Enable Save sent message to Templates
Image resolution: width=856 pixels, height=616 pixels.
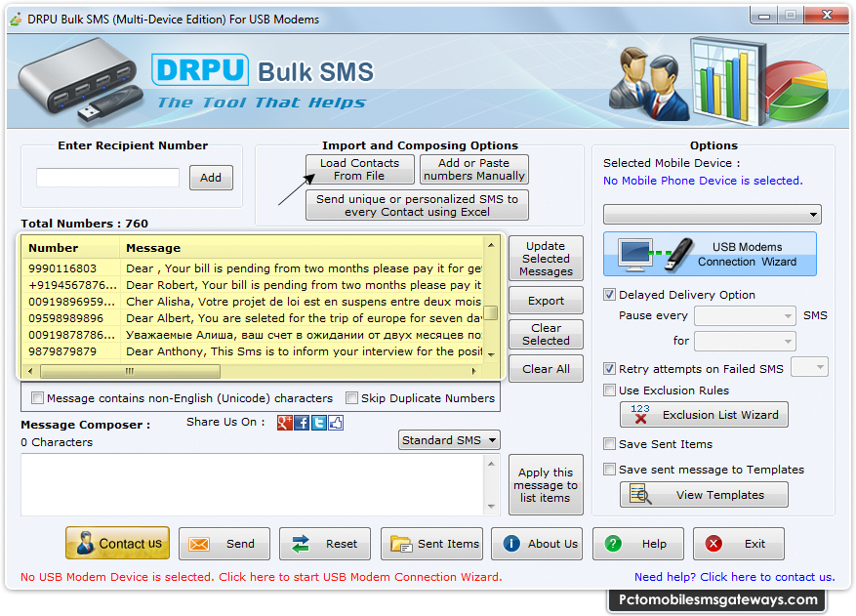[609, 470]
